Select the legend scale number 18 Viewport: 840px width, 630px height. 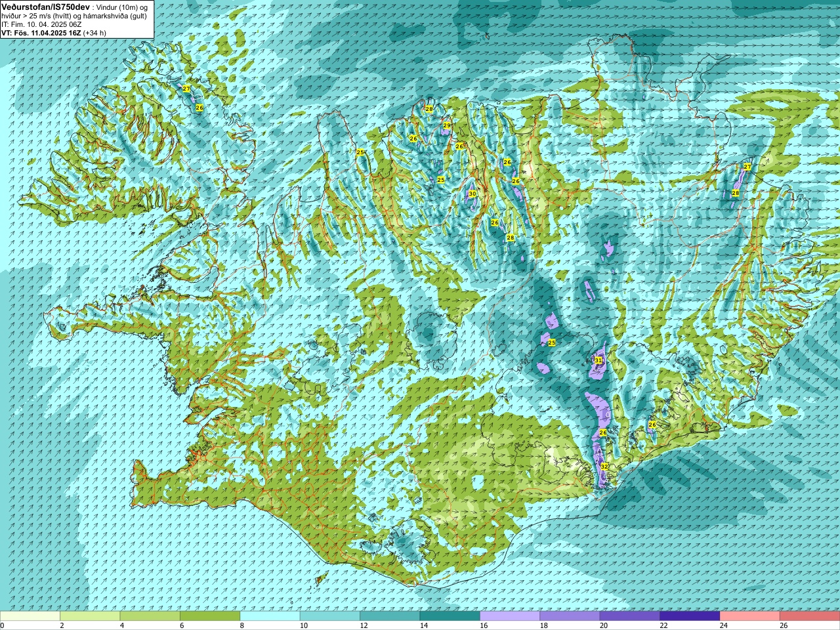pos(543,625)
